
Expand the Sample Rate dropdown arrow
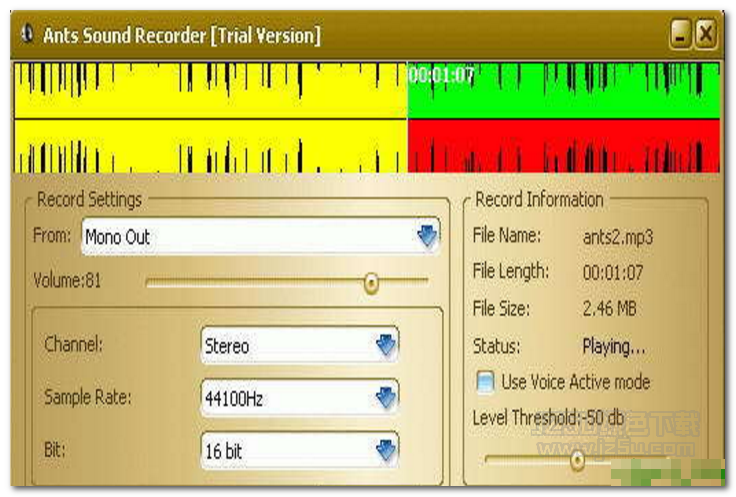(386, 398)
